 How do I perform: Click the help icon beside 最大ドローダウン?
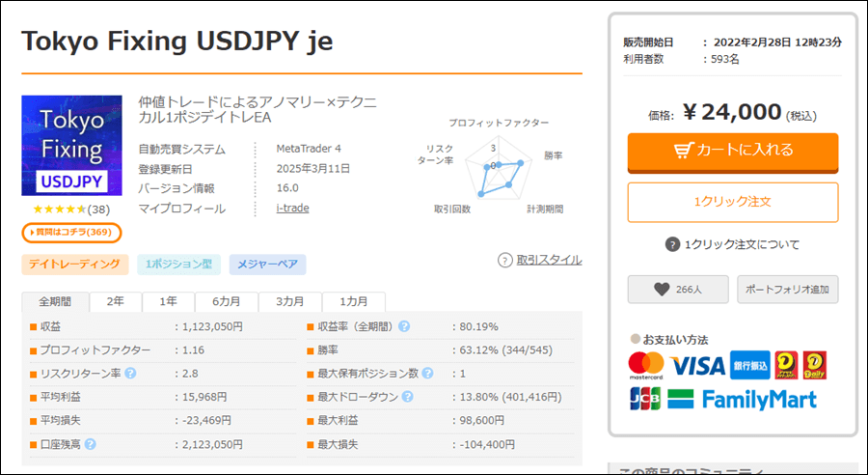pyautogui.click(x=407, y=397)
